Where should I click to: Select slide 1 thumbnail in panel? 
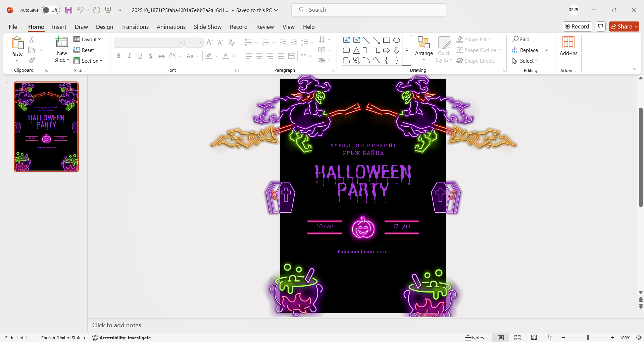point(46,127)
